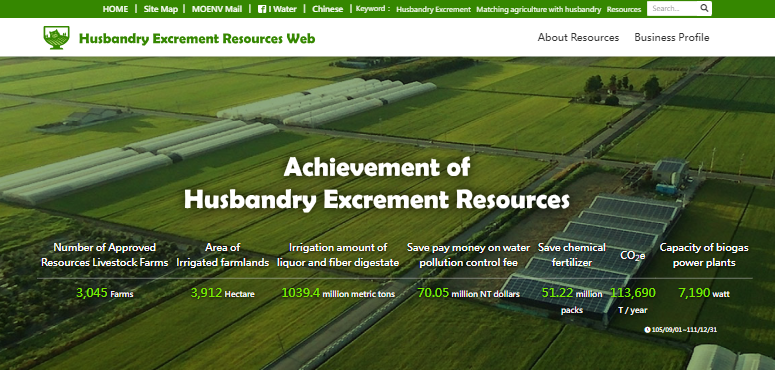
Task: Open the Facebook I Water icon link
Action: tap(262, 9)
